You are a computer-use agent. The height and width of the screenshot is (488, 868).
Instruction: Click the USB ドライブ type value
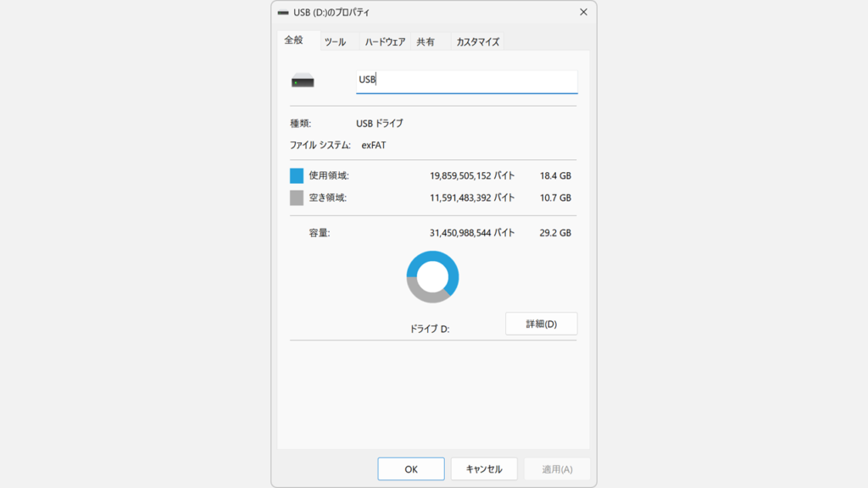click(x=380, y=124)
